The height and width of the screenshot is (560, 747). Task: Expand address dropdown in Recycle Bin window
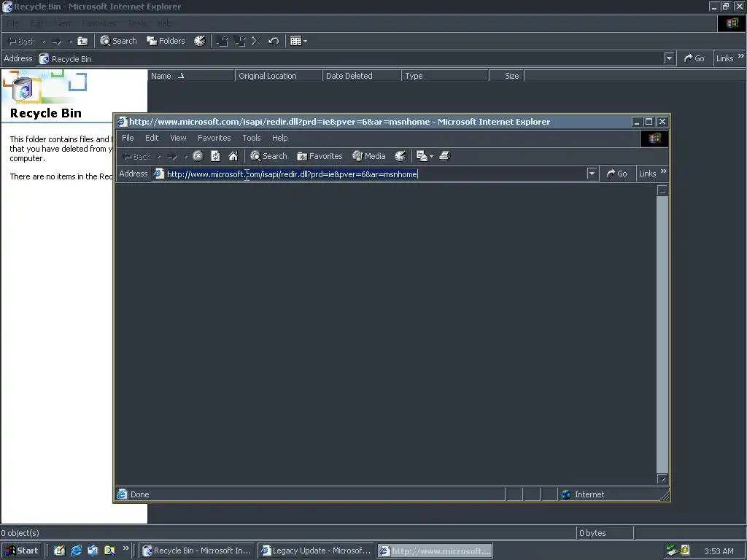point(669,58)
